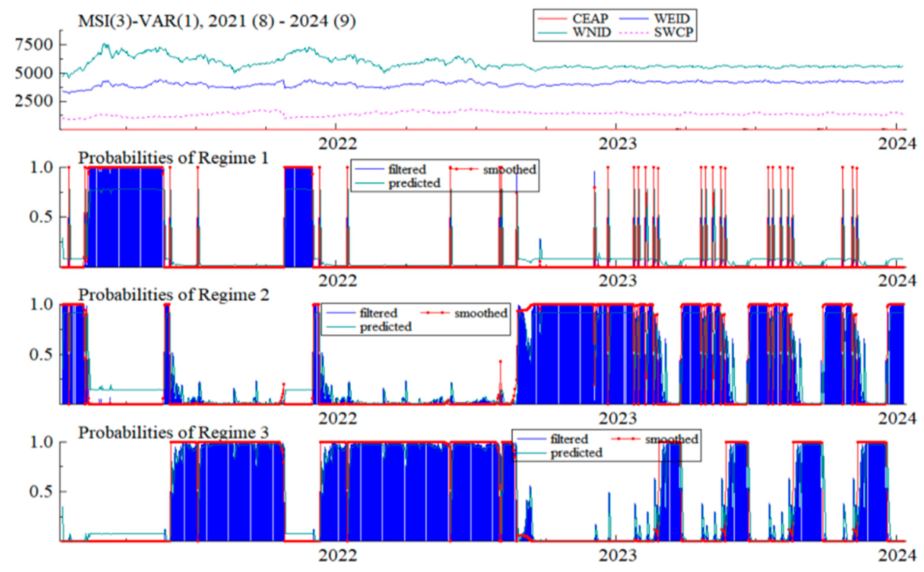Click the WNID legend label
Viewport: 924px width, 572px height.
591,32
